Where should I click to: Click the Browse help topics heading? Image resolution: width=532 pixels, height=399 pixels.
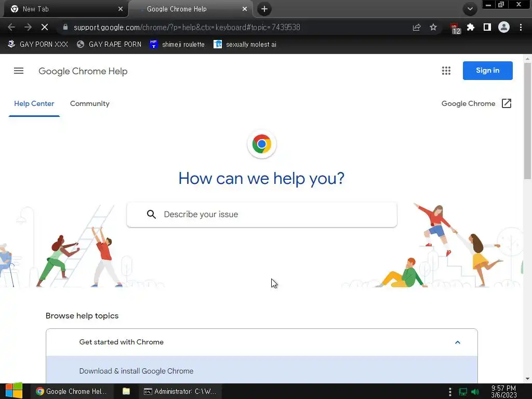(82, 315)
